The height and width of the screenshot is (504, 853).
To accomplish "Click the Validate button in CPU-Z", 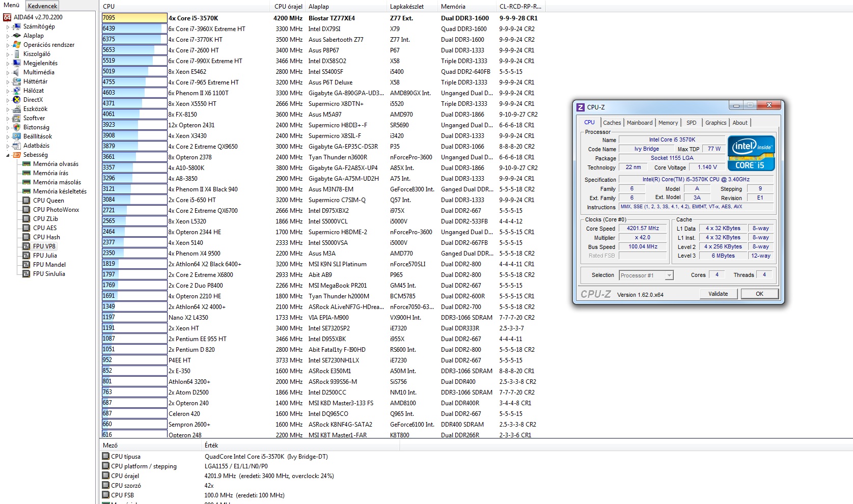I will [718, 294].
